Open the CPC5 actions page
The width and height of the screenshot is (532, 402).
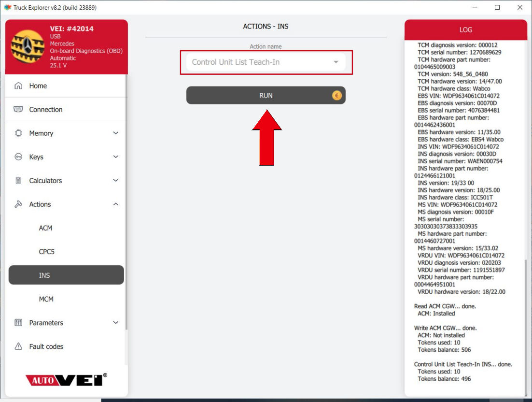47,252
